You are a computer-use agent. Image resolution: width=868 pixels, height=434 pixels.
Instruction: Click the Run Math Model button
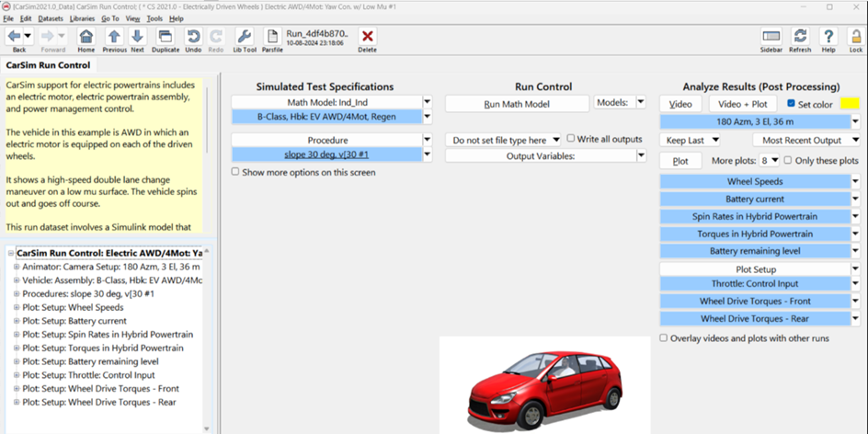click(517, 104)
